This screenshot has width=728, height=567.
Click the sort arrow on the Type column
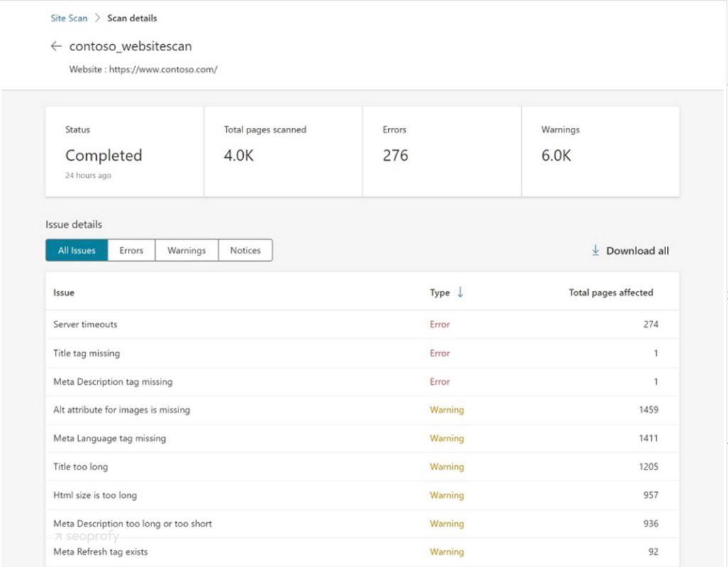click(458, 292)
